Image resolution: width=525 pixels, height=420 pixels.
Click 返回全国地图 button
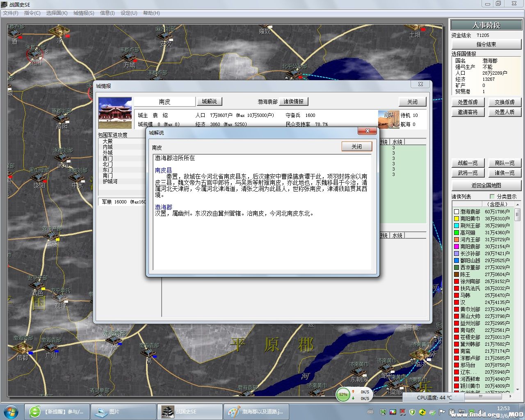coord(486,185)
